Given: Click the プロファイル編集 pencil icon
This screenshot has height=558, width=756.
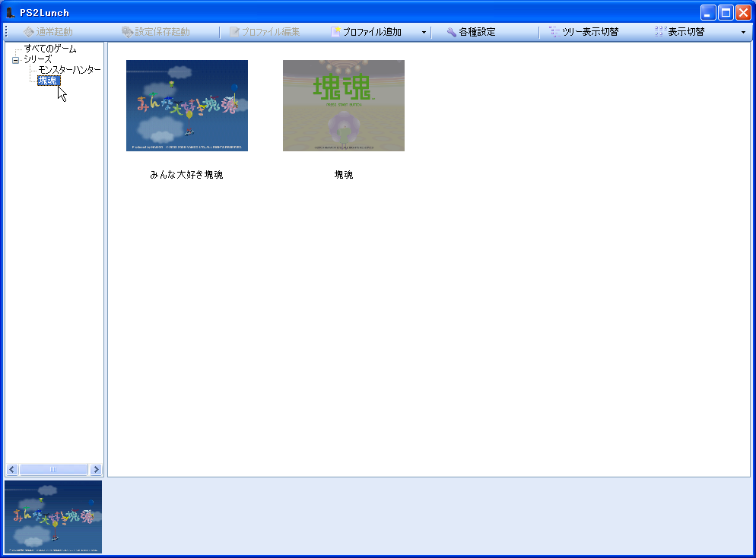Looking at the screenshot, I should click(x=234, y=32).
